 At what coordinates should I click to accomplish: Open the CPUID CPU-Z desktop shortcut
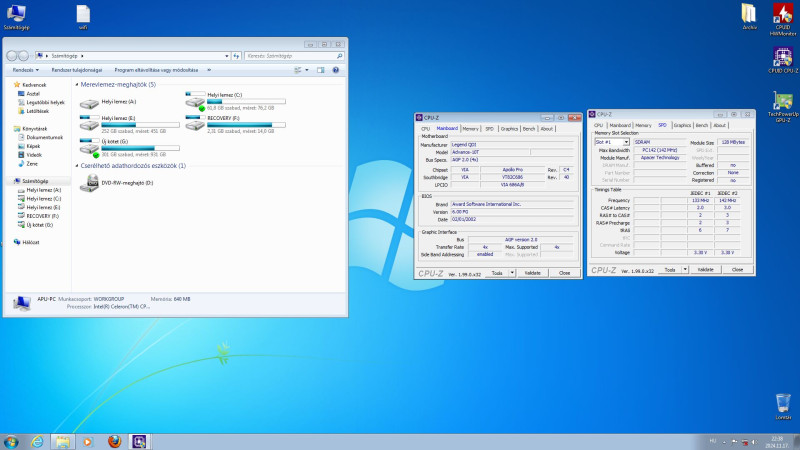[x=783, y=60]
